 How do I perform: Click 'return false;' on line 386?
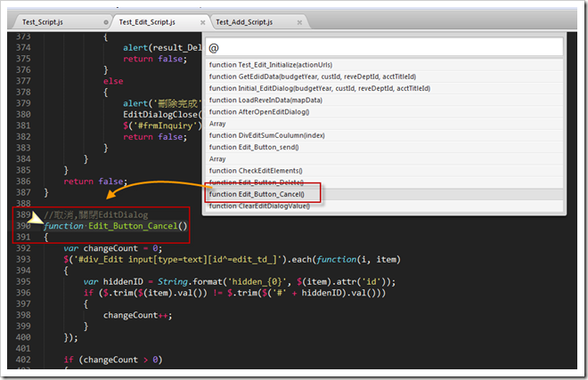[95, 182]
